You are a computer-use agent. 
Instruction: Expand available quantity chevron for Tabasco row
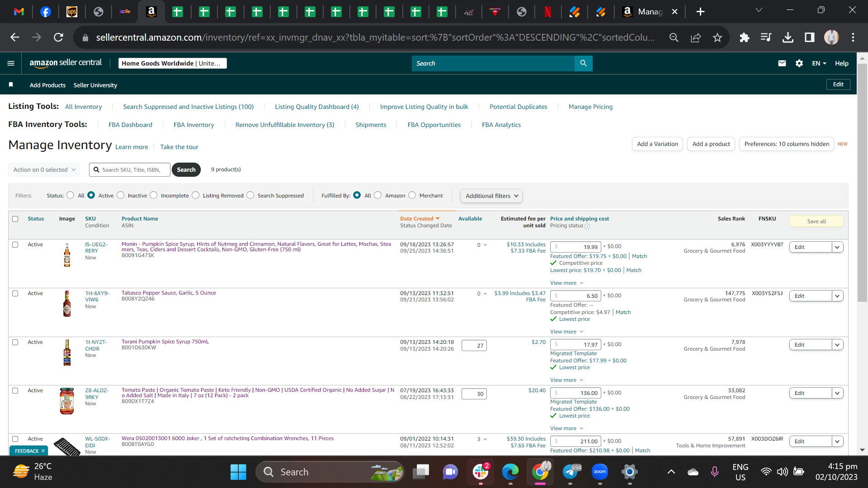(485, 294)
